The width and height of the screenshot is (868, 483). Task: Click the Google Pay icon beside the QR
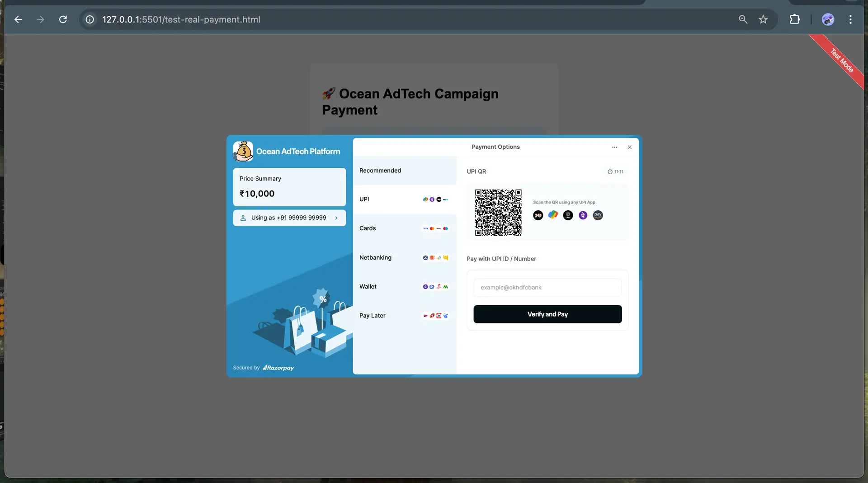(x=553, y=215)
